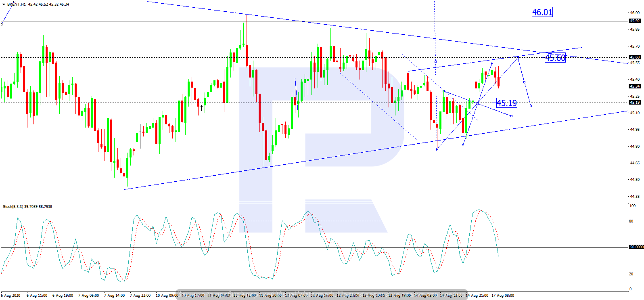Click the 7 Aug 14:00 time label
Viewport: 644px width, 300px height.
click(x=115, y=296)
